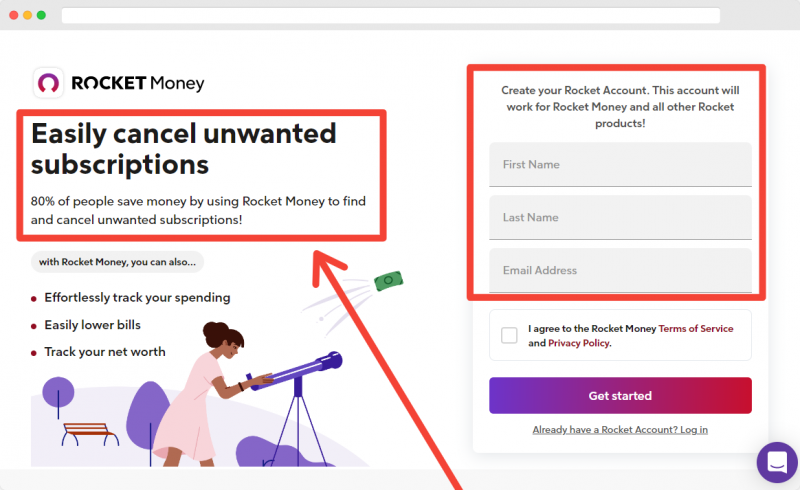This screenshot has height=490, width=800.
Task: Click the park bench illustration
Action: click(90, 434)
